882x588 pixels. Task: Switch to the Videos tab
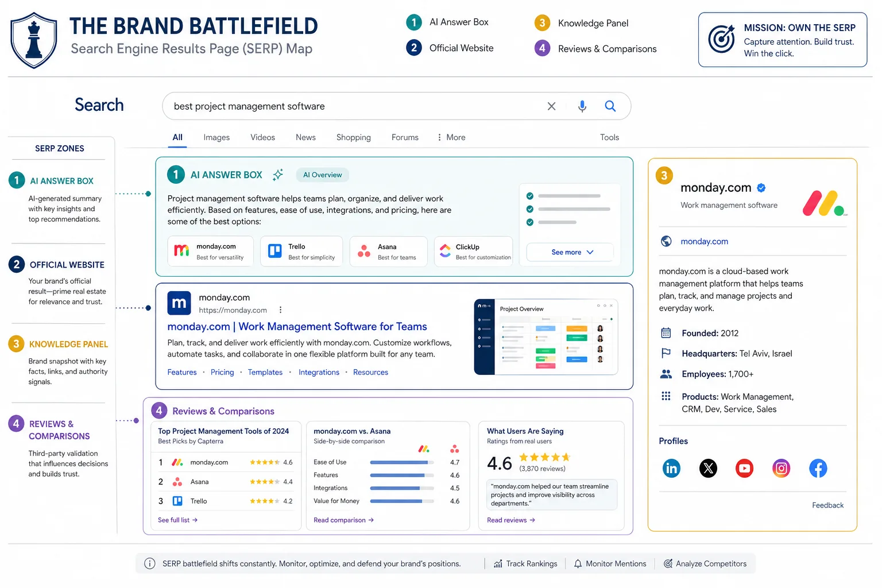coord(262,137)
